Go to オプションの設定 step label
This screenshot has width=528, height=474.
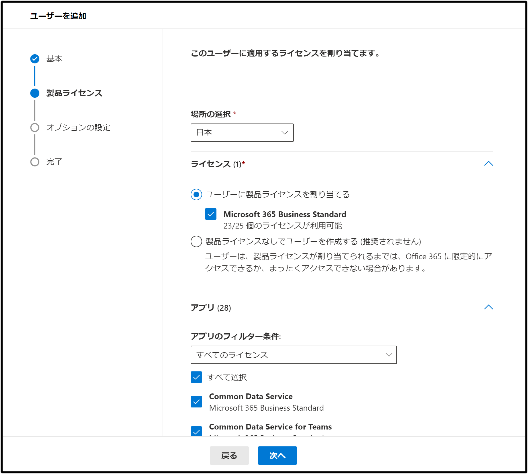tap(78, 128)
